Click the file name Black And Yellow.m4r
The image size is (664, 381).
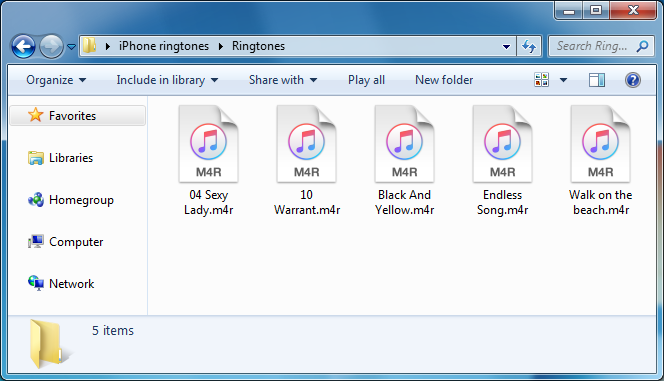pyautogui.click(x=404, y=202)
